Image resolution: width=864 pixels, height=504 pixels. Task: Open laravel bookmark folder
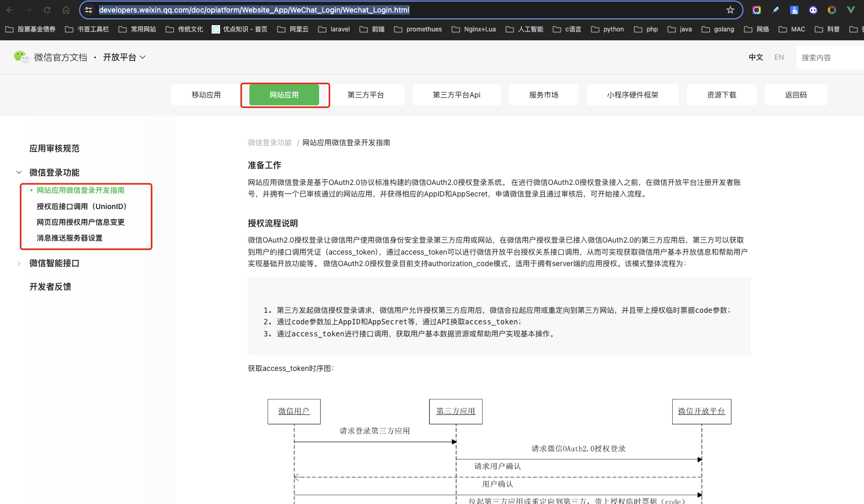334,29
